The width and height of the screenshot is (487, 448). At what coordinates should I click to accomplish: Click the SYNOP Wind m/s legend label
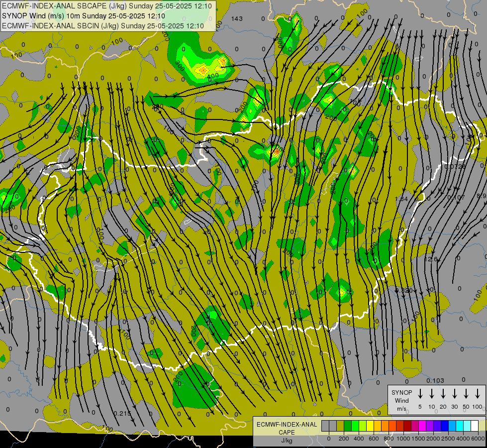pyautogui.click(x=401, y=400)
